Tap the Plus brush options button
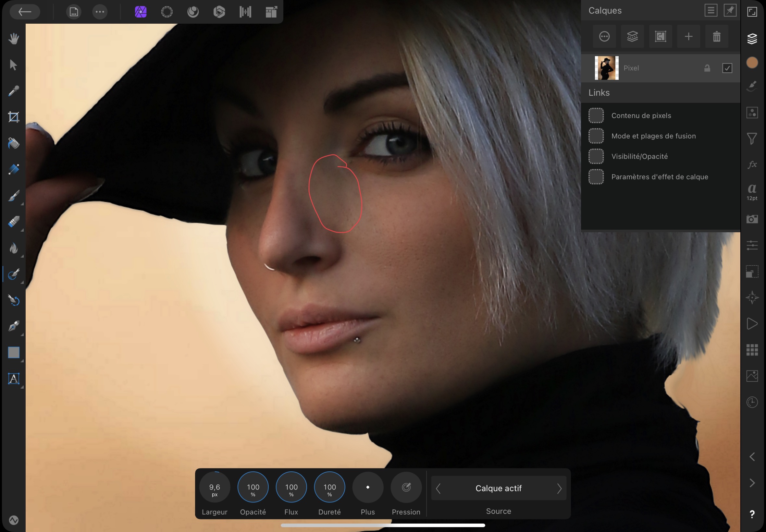Viewport: 766px width, 532px height. click(367, 487)
